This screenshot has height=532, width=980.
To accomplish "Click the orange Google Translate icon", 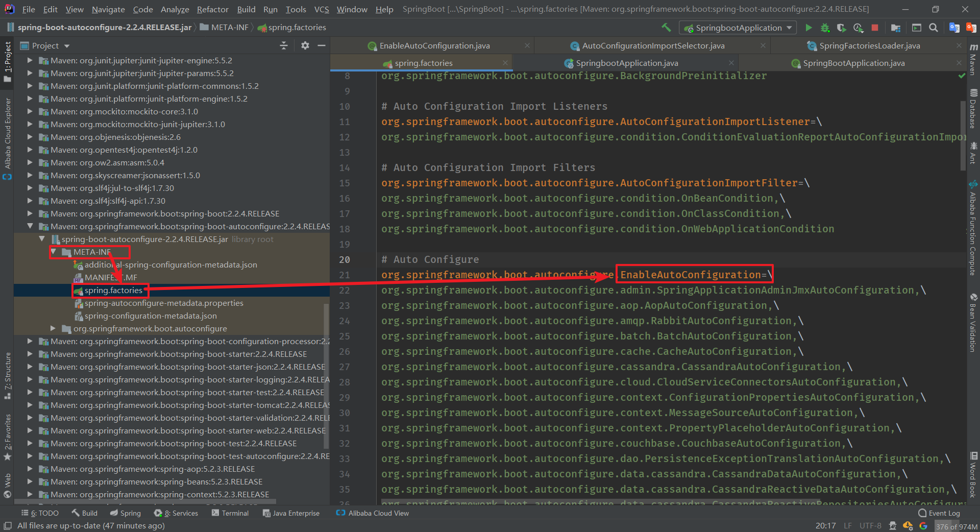I will 971,28.
